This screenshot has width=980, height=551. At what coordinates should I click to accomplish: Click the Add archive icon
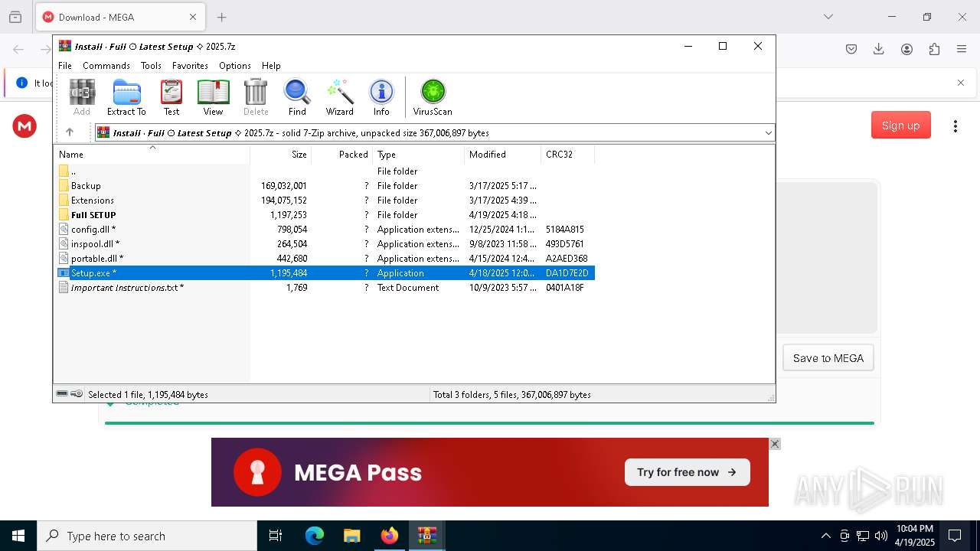(82, 97)
